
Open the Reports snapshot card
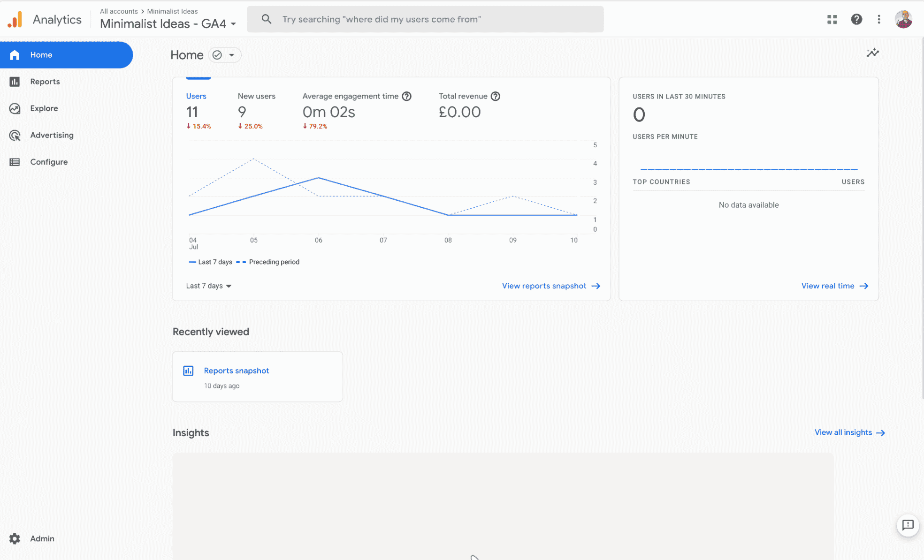257,376
